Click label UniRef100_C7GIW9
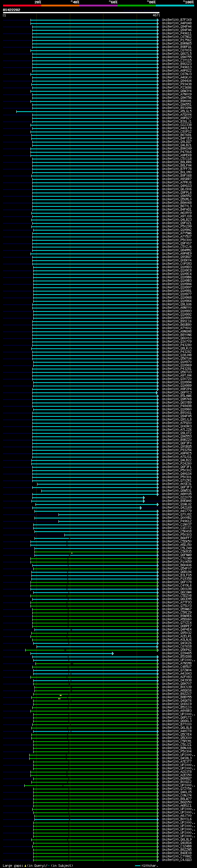The image size is (197, 868). [177, 558]
